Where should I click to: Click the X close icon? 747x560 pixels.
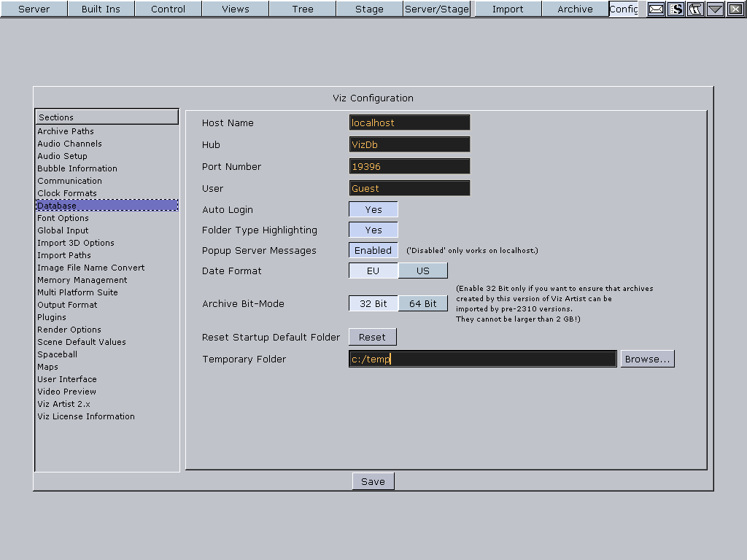point(735,9)
